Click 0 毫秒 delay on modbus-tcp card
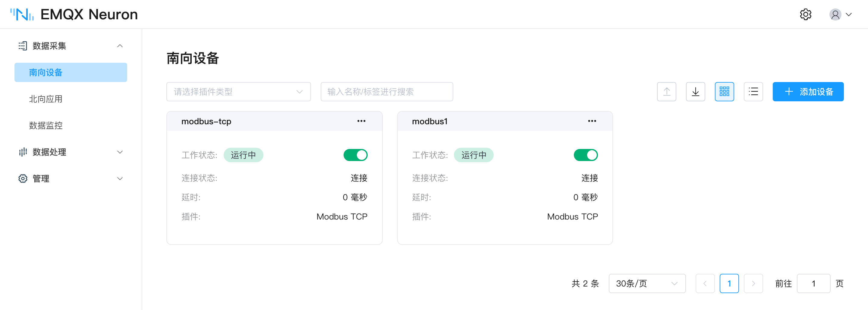Image resolution: width=868 pixels, height=310 pixels. click(x=355, y=197)
